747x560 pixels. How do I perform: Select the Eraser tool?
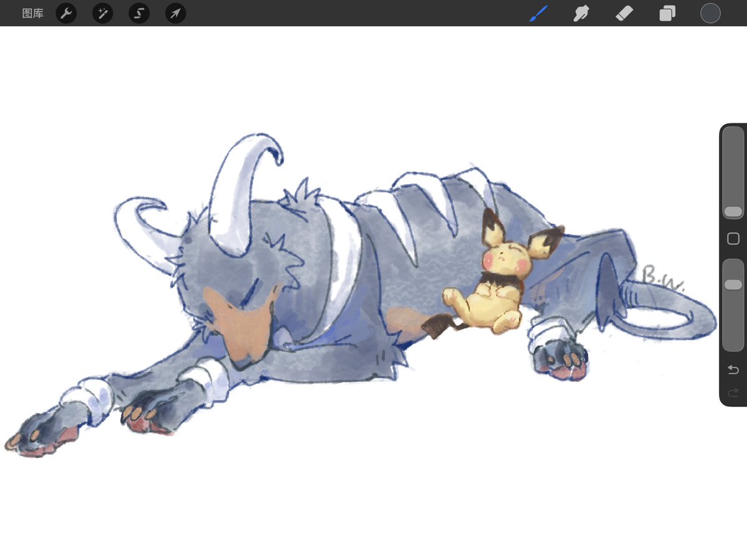[624, 13]
